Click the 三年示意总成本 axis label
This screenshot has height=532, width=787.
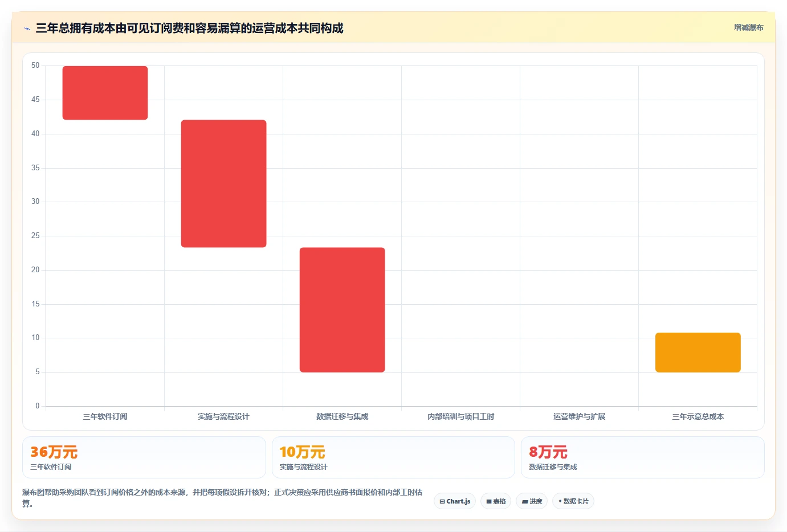click(698, 416)
